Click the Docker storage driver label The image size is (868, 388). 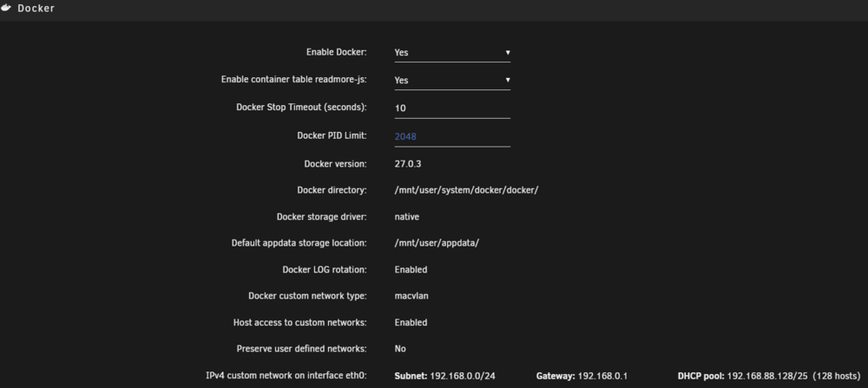[x=322, y=217]
